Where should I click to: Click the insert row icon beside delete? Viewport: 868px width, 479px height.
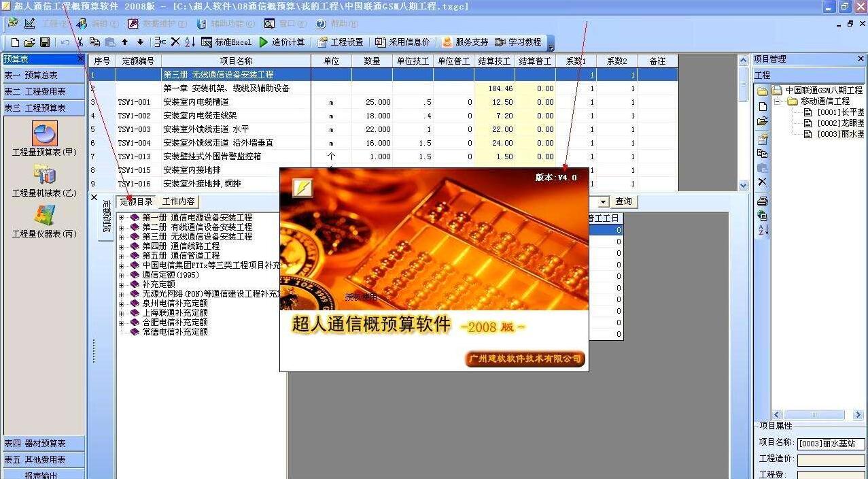point(160,42)
